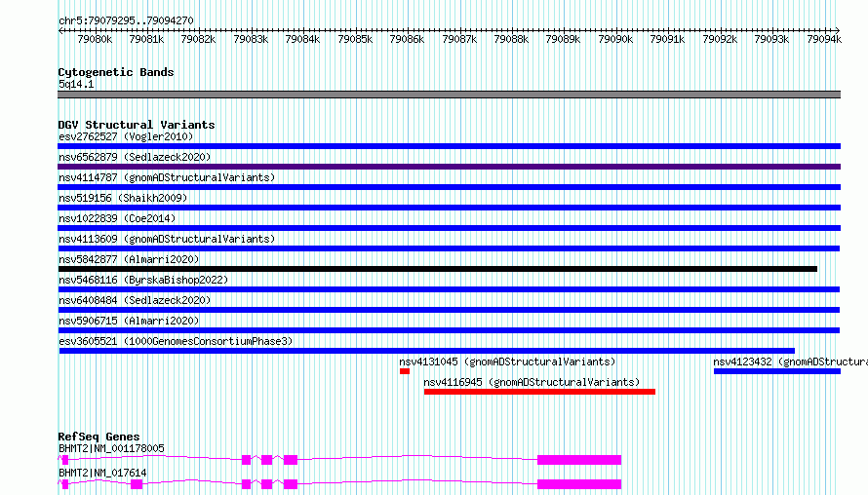Click the nsv4114787 blue variant bar

pyautogui.click(x=449, y=187)
